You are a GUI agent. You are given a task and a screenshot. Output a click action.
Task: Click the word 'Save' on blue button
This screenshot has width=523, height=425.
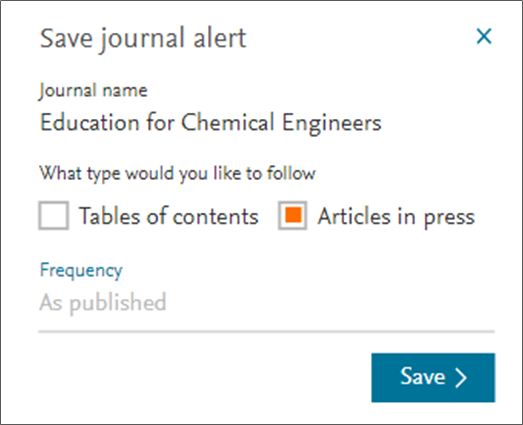423,376
